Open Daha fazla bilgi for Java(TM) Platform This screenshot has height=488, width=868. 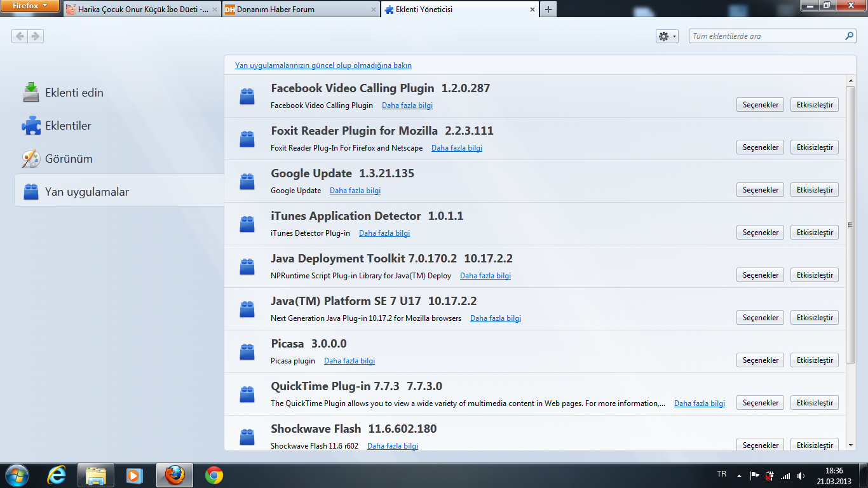(496, 318)
